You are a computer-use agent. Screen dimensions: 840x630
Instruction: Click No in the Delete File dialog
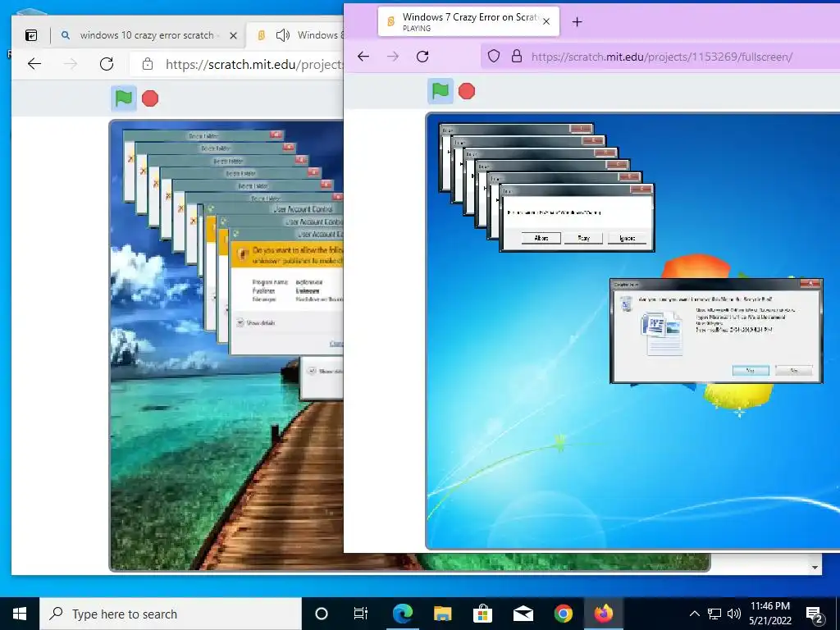793,370
